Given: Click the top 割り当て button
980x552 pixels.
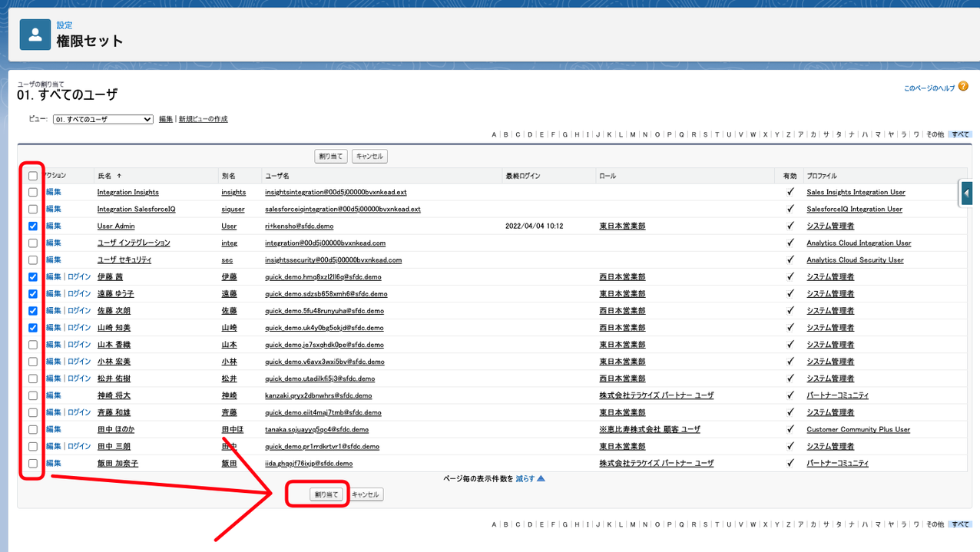Looking at the screenshot, I should (x=331, y=156).
